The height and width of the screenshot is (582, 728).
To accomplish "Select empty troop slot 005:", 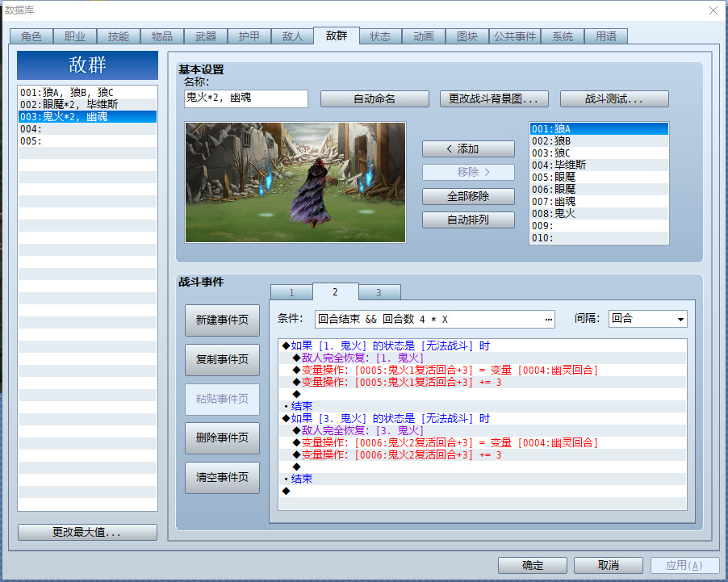I will click(x=88, y=140).
